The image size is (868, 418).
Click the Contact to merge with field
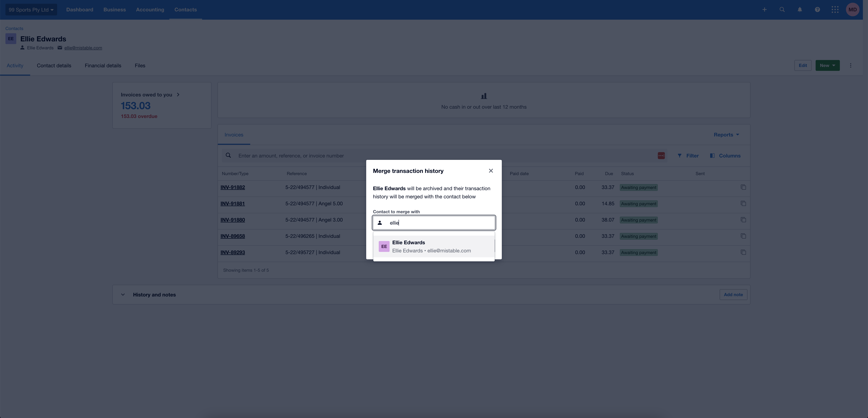coord(438,223)
